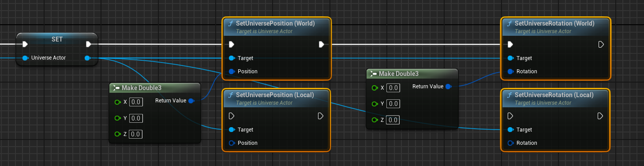This screenshot has width=644, height=166.
Task: Click X value field in left Make Double3
Action: [136, 102]
